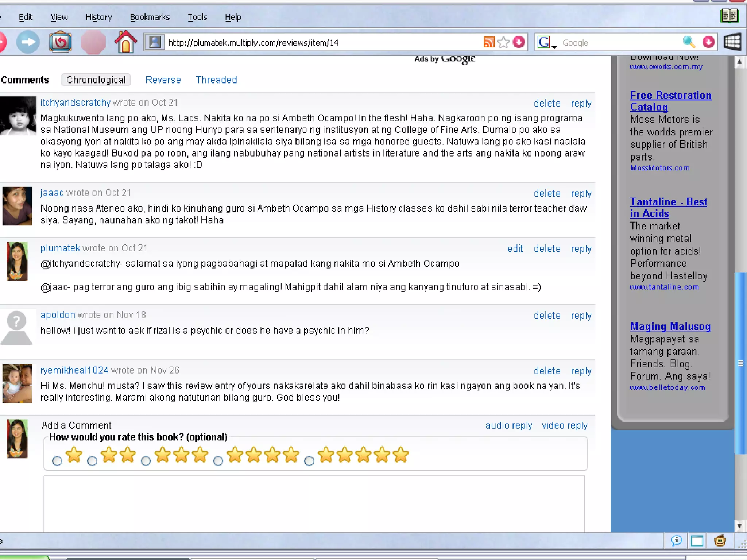
Task: Click the Home toolbar icon
Action: coord(125,42)
